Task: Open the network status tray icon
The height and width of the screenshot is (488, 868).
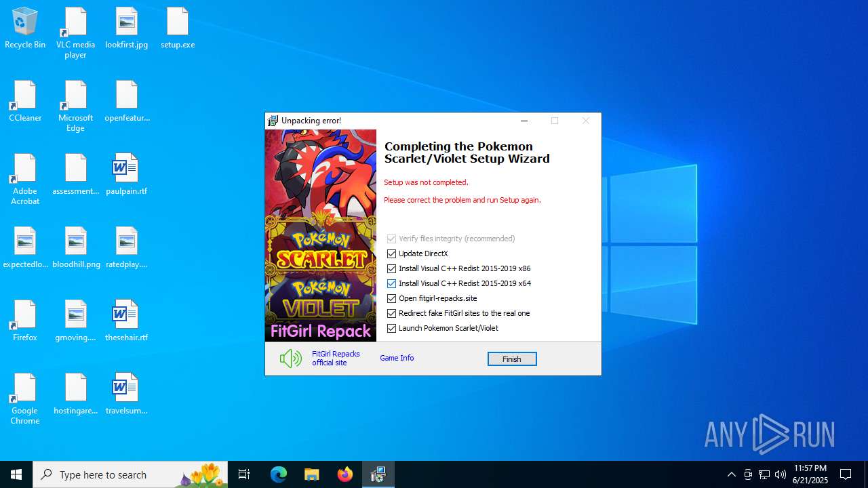Action: [x=764, y=474]
